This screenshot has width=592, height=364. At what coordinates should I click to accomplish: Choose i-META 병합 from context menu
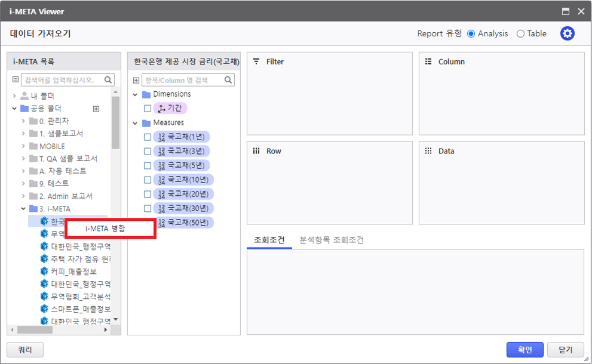click(110, 228)
